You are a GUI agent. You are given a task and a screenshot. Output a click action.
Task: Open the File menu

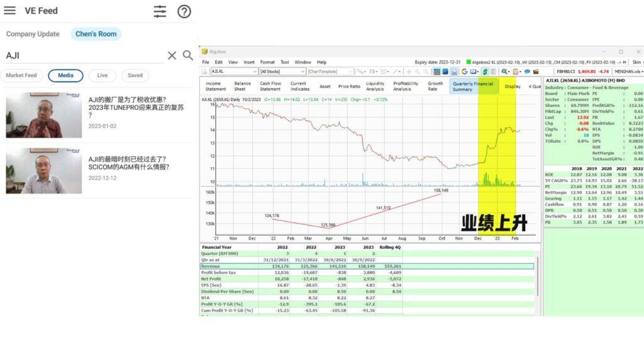pyautogui.click(x=206, y=62)
